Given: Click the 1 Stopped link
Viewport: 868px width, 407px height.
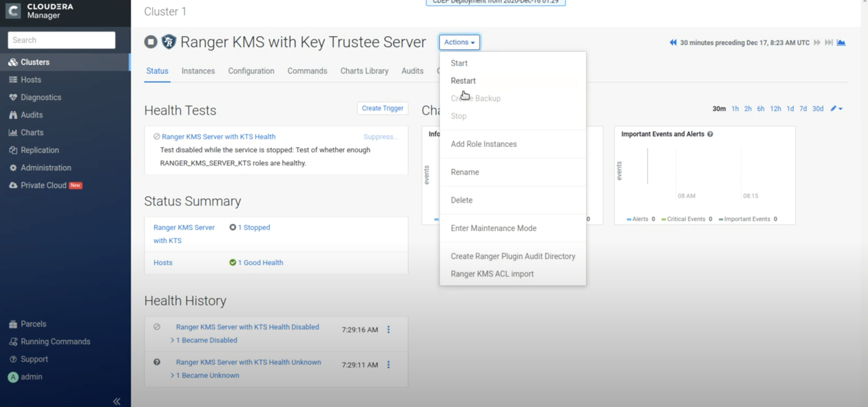Looking at the screenshot, I should tap(254, 227).
